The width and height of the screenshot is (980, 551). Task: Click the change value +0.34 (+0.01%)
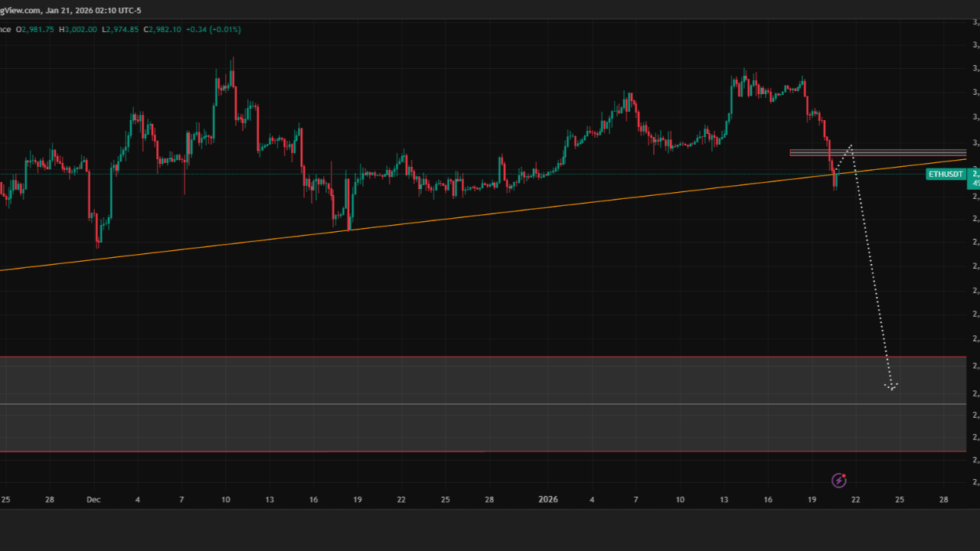[x=213, y=29]
